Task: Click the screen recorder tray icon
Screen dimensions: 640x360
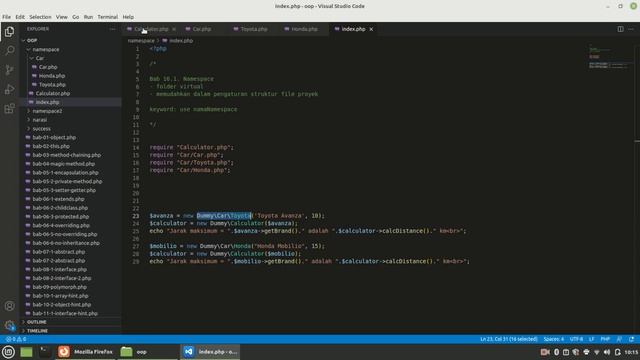Action: pyautogui.click(x=545, y=352)
